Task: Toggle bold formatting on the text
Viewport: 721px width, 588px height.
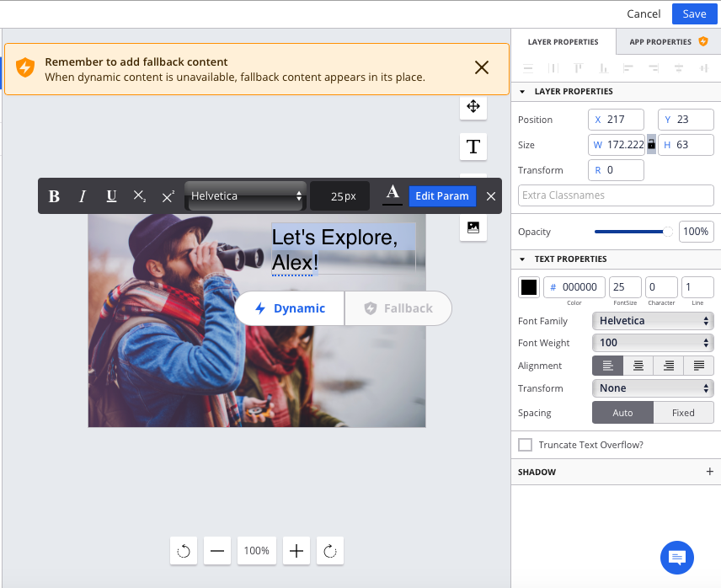Action: click(54, 195)
